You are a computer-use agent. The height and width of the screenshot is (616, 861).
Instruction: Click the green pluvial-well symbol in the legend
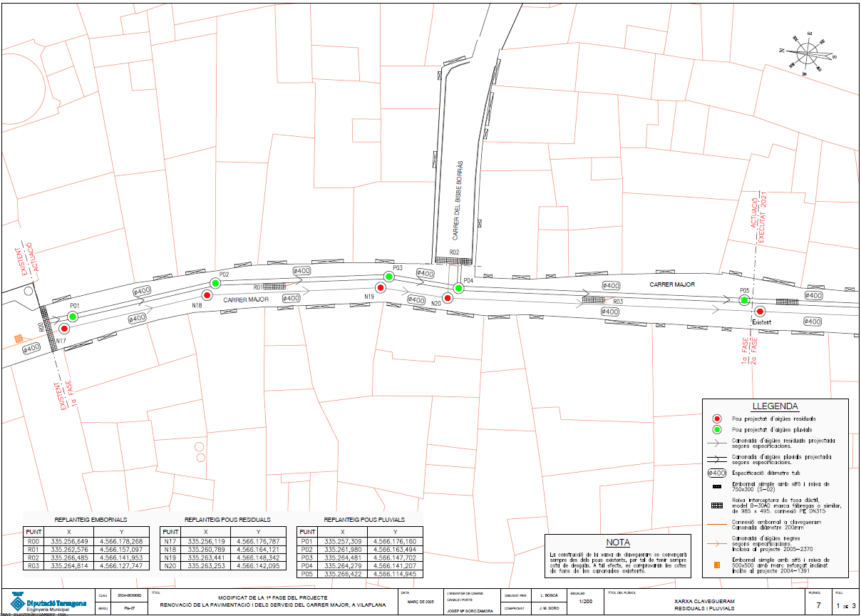(717, 430)
